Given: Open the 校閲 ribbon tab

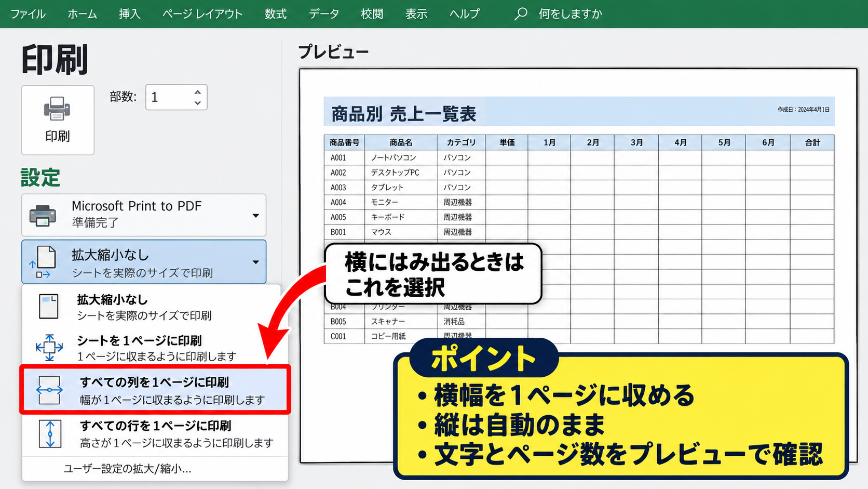Looking at the screenshot, I should (372, 14).
